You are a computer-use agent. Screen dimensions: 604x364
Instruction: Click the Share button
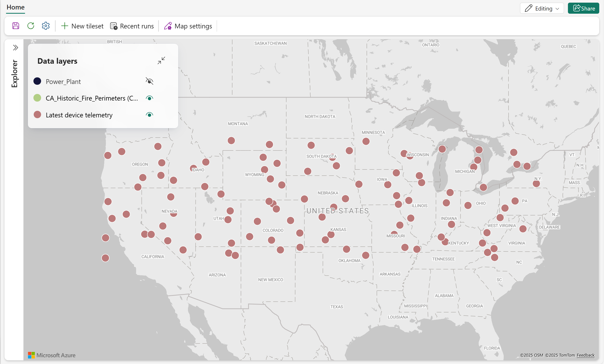pyautogui.click(x=583, y=8)
